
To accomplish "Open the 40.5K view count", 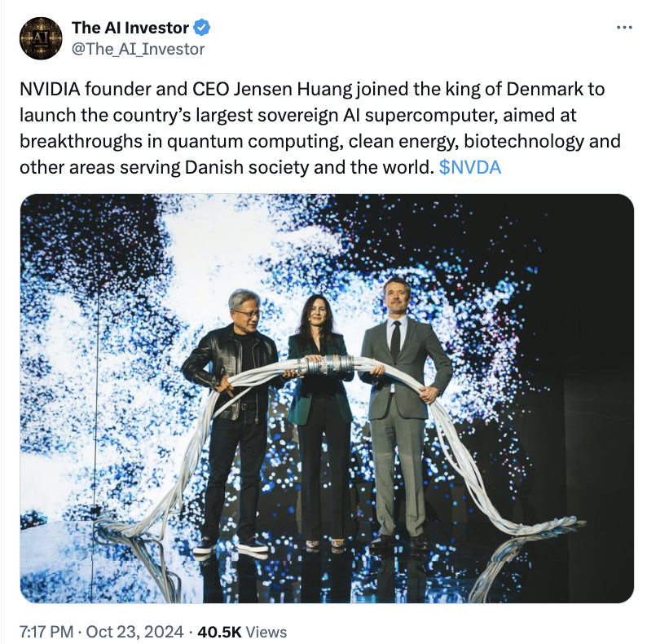I will pos(219,632).
